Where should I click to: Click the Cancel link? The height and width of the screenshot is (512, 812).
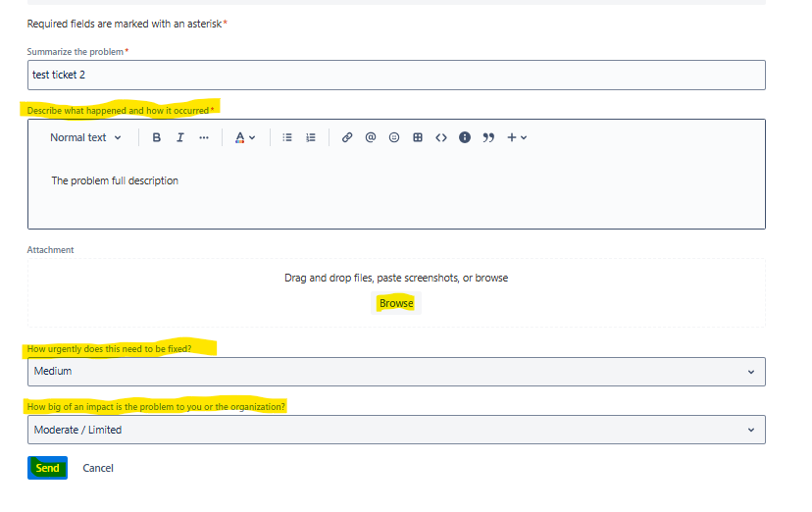[x=98, y=469]
